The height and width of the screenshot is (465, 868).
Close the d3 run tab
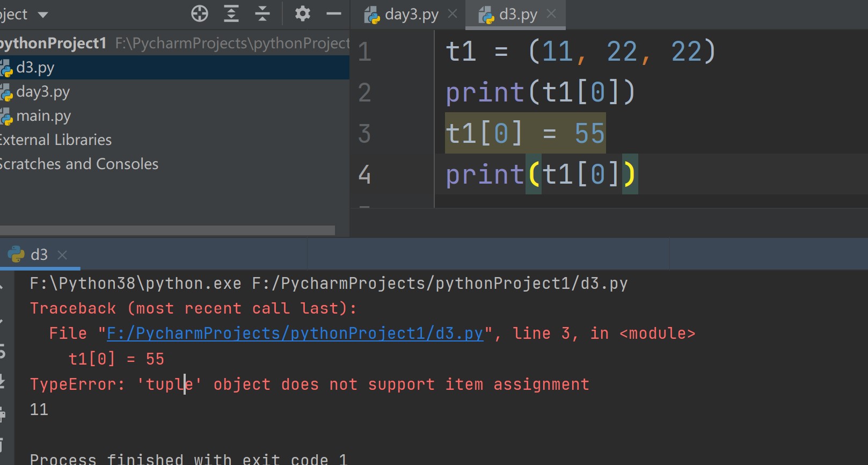click(62, 255)
